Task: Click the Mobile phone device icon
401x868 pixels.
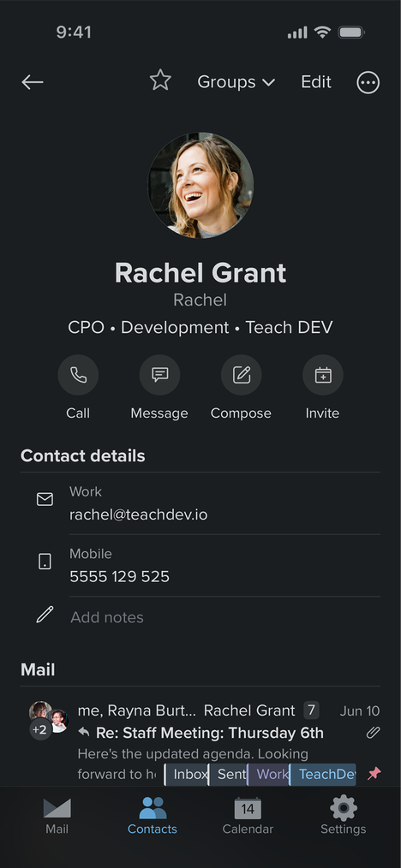Action: [x=45, y=562]
